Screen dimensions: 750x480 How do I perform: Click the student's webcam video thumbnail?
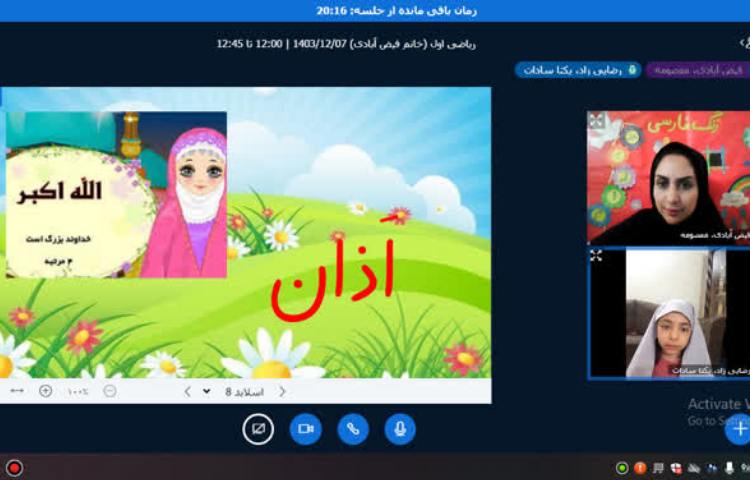668,314
